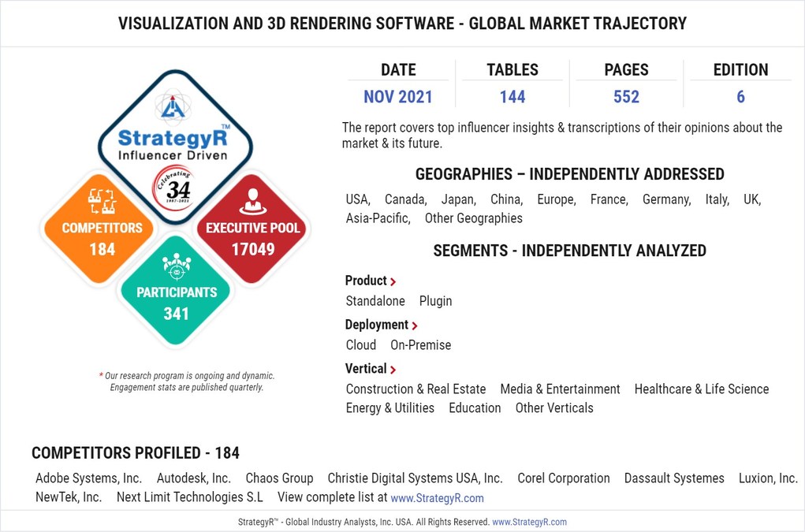Select Italy in geographies list
Viewport: 805px width, 532px height.
coord(717,199)
